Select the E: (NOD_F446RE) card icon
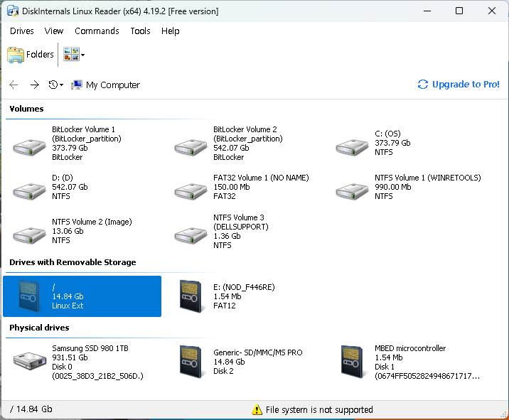 [191, 296]
